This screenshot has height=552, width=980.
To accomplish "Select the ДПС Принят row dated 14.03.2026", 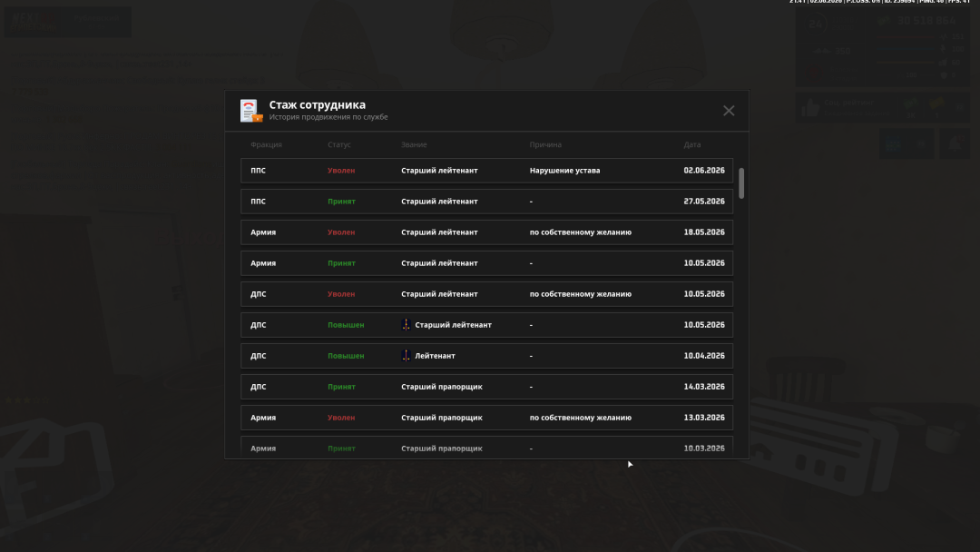I will [487, 387].
